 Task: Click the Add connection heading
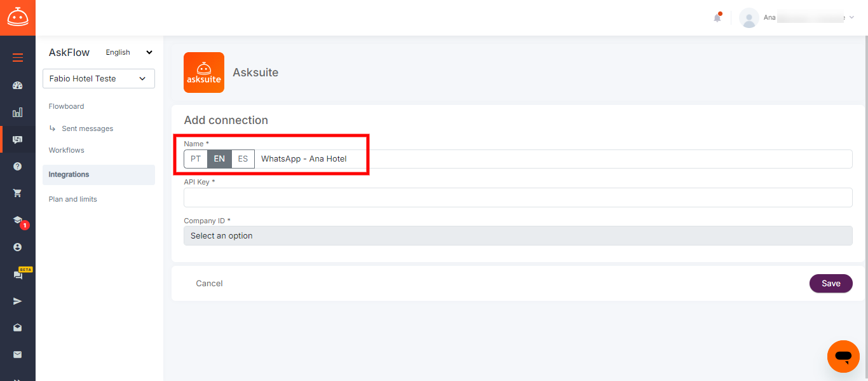226,120
